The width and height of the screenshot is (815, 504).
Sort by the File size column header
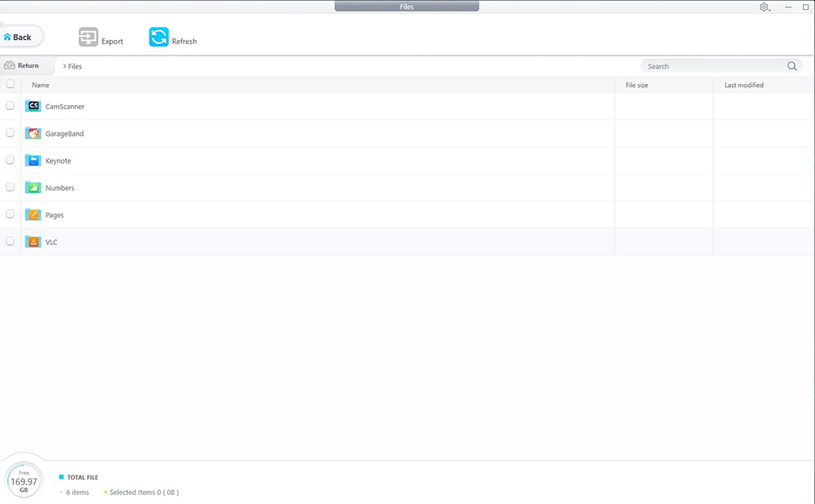pyautogui.click(x=637, y=85)
